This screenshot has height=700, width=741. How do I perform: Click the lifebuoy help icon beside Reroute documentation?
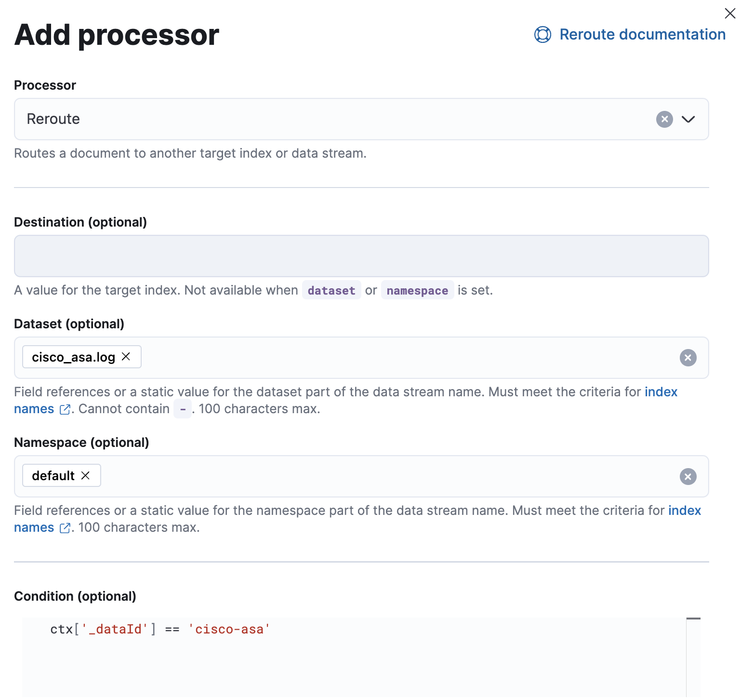pyautogui.click(x=543, y=35)
